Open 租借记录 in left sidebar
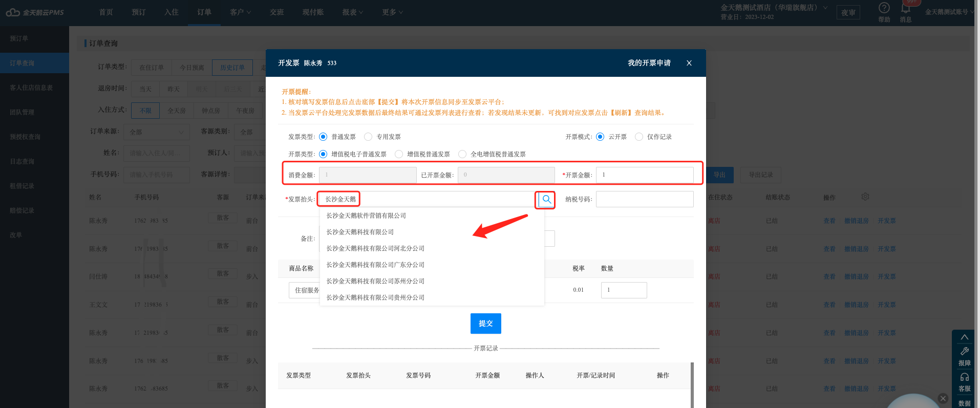The image size is (980, 408). point(34,186)
